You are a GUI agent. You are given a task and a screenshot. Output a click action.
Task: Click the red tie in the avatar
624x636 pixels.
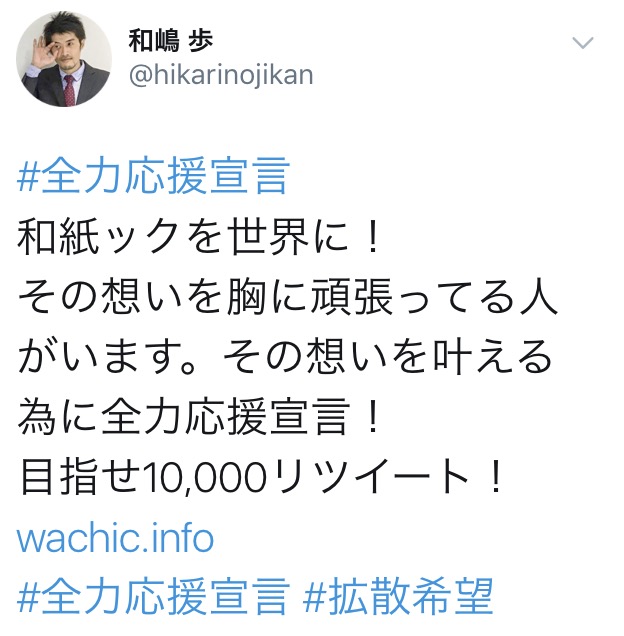(x=69, y=89)
